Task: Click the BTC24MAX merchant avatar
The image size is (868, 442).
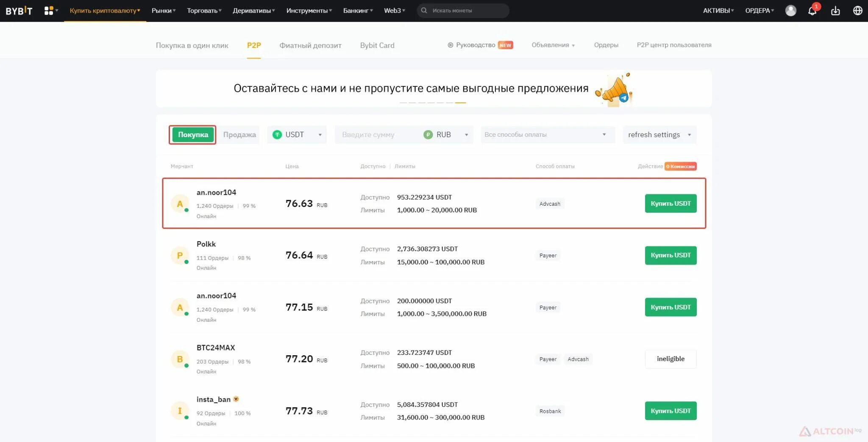Action: coord(180,359)
